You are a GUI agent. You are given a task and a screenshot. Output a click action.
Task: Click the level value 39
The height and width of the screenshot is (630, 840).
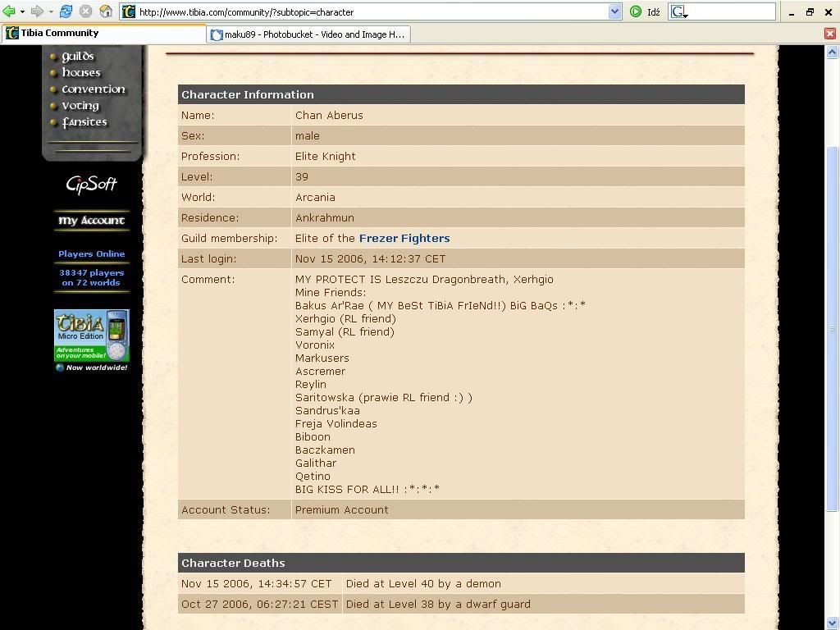click(302, 177)
